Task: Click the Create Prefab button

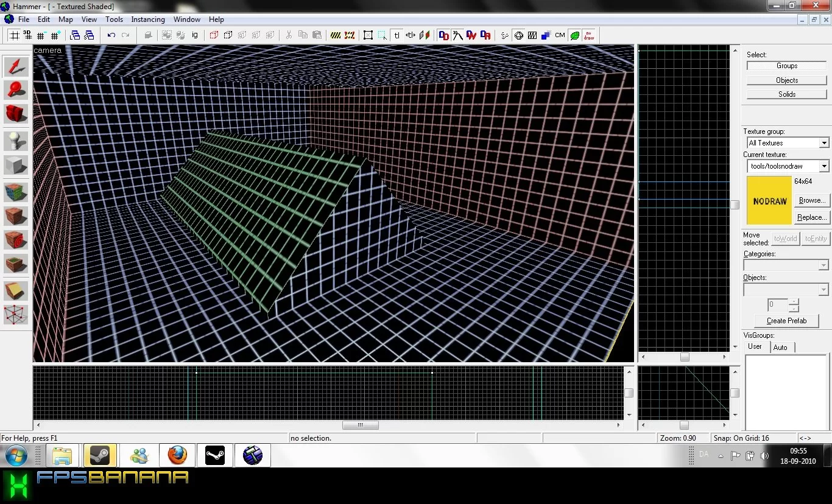Action: point(786,321)
